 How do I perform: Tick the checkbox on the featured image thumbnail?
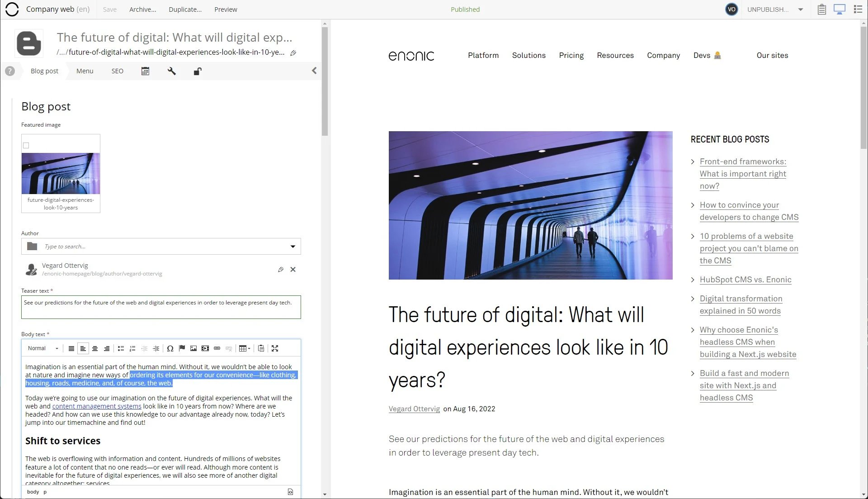(26, 145)
